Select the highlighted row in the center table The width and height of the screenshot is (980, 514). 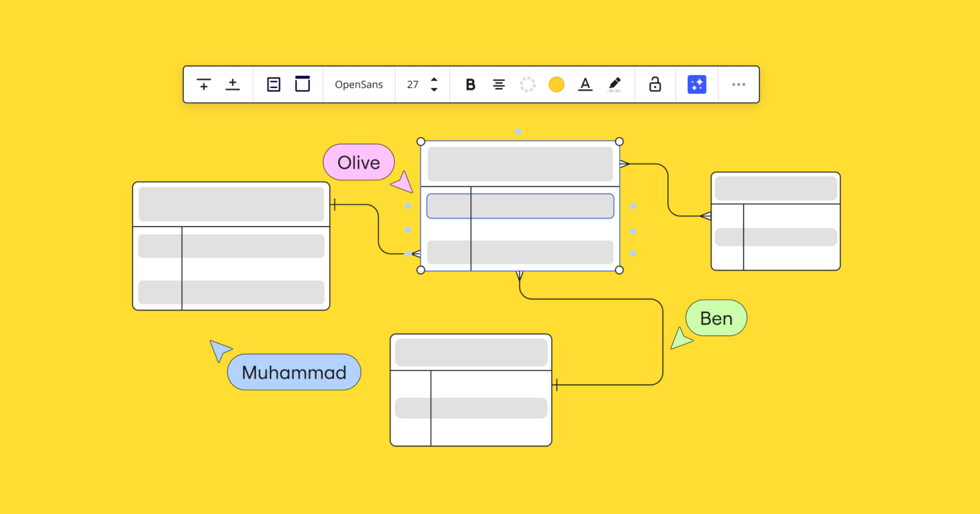click(520, 205)
